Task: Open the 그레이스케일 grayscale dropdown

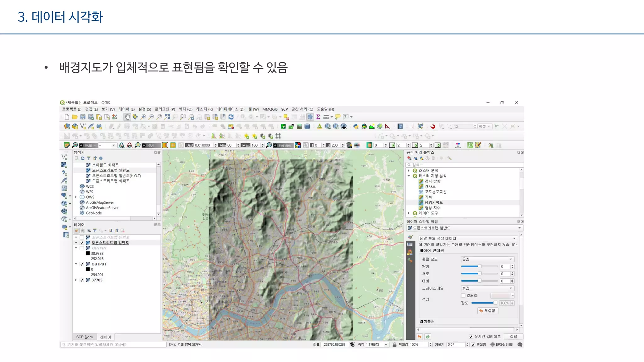Action: point(487,288)
